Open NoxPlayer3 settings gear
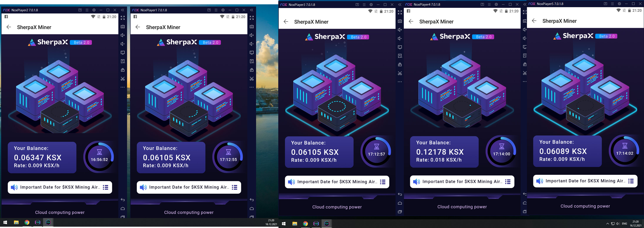This screenshot has height=228, width=644. coord(371,5)
